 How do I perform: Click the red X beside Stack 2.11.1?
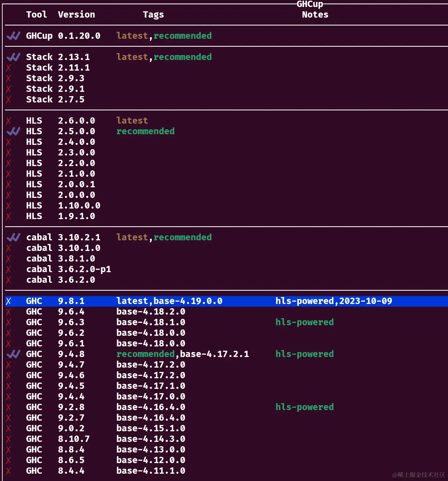[9, 68]
